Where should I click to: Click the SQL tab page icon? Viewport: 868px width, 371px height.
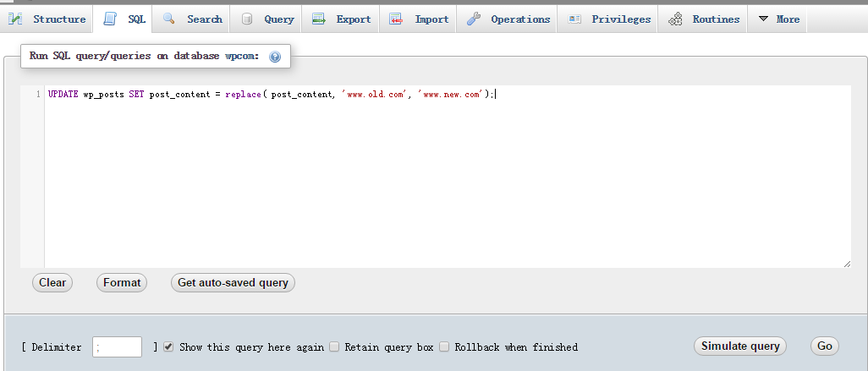point(110,19)
